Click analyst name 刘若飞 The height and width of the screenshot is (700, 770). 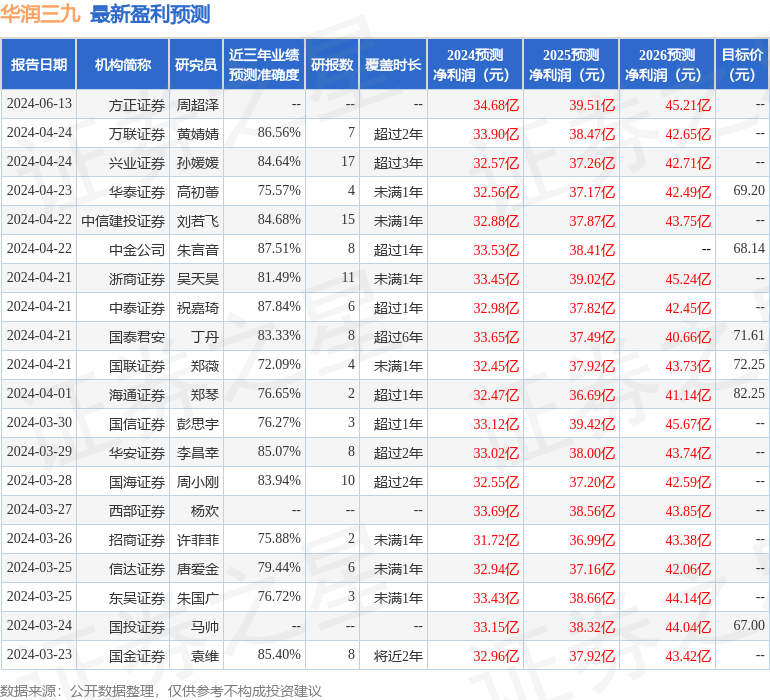(197, 221)
